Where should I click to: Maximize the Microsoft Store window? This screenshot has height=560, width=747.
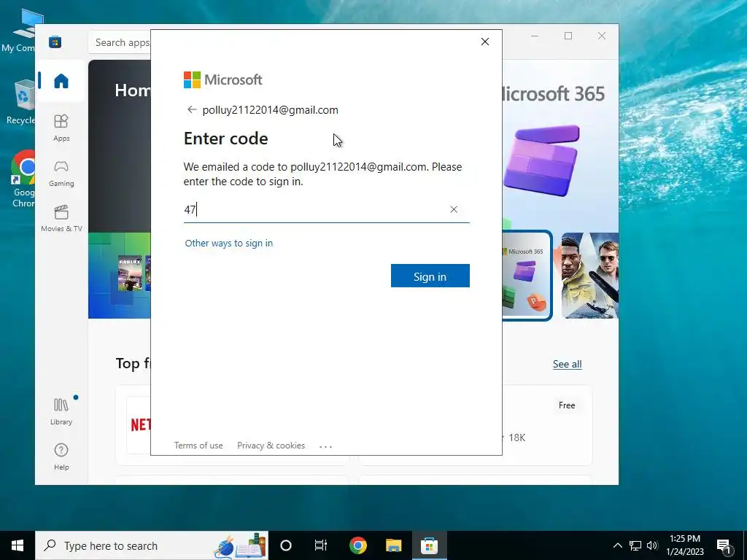pos(568,36)
